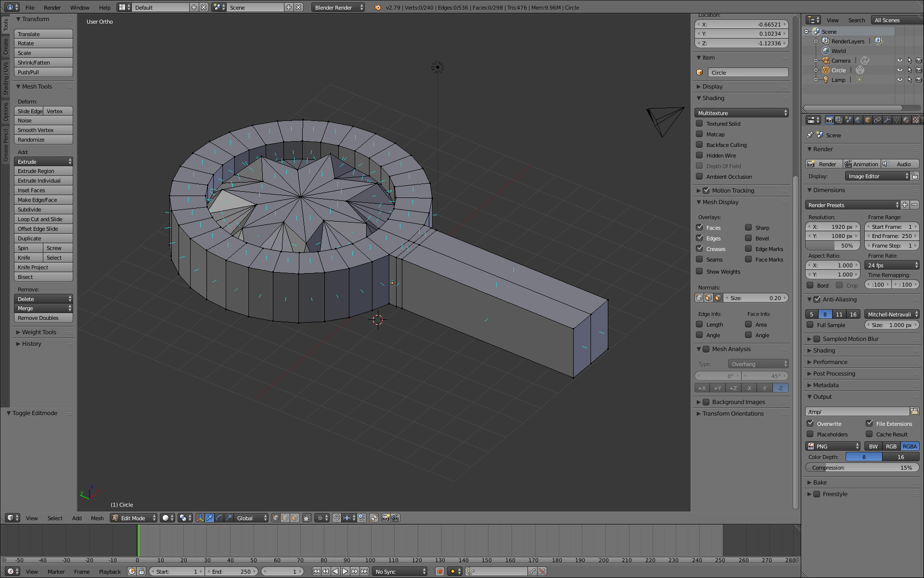Click the Blender logo icon in top bar
This screenshot has width=924, height=578.
(x=378, y=7)
